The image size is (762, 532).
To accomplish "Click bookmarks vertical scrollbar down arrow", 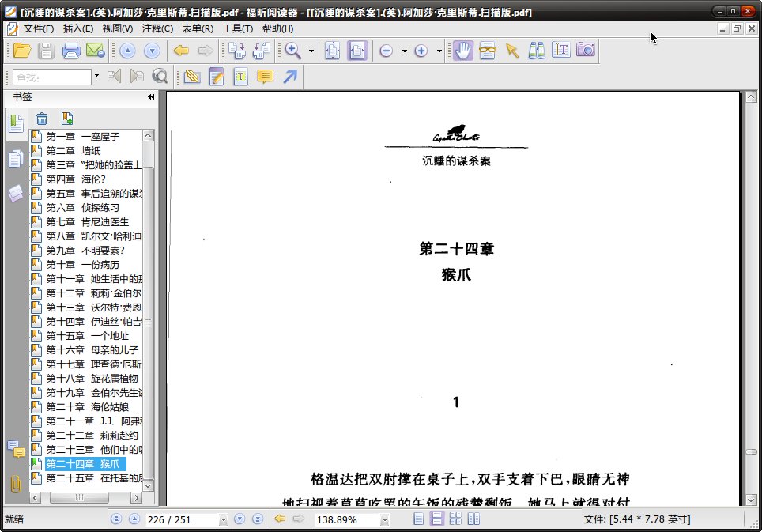I will coord(149,485).
